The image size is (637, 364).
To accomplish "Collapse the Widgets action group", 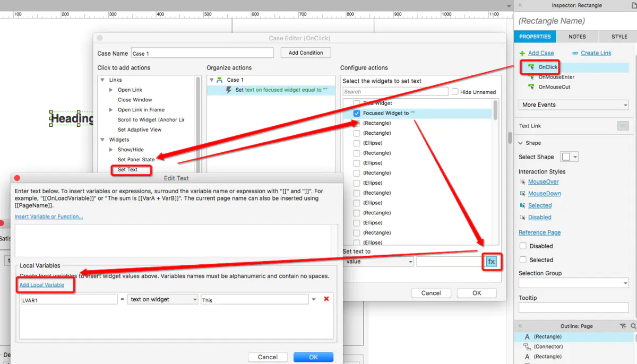I will pyautogui.click(x=103, y=140).
